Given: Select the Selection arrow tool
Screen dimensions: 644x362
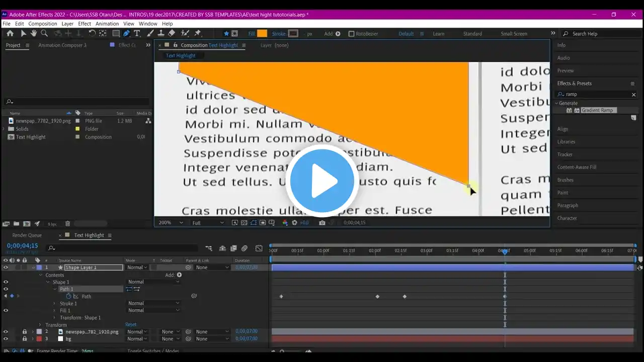Looking at the screenshot, I should click(23, 33).
